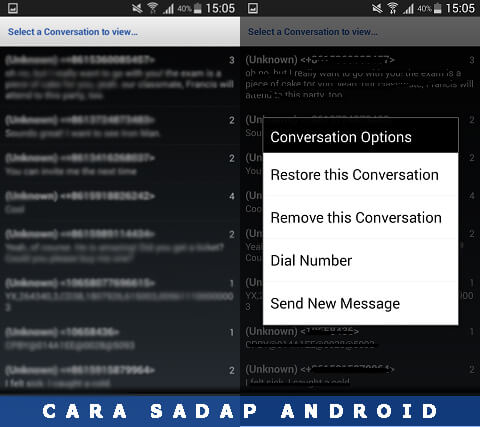The image size is (480, 427).
Task: Tap left phone header Select a Conversation to view
Action: coord(73,32)
